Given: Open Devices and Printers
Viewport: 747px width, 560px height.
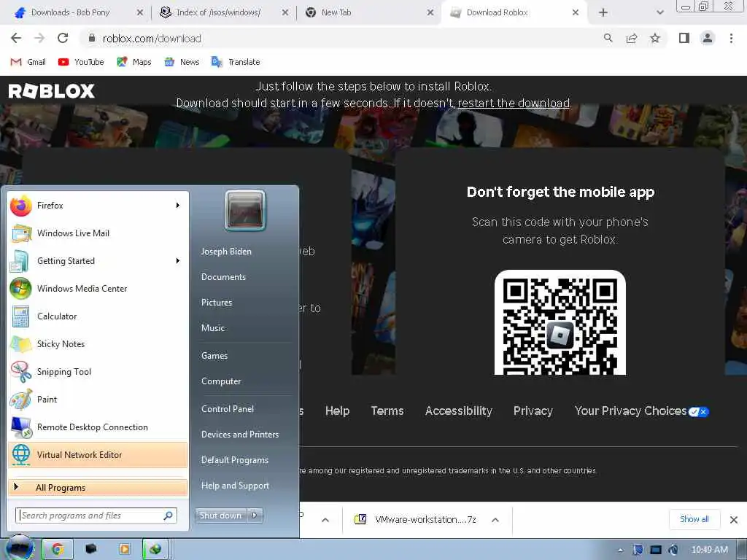Looking at the screenshot, I should (240, 435).
